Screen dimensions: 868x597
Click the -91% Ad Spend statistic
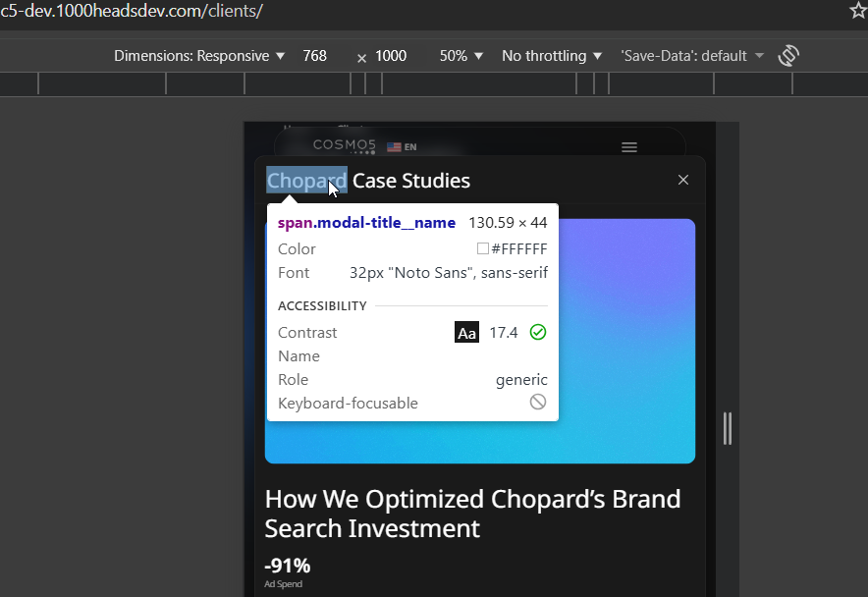[288, 567]
